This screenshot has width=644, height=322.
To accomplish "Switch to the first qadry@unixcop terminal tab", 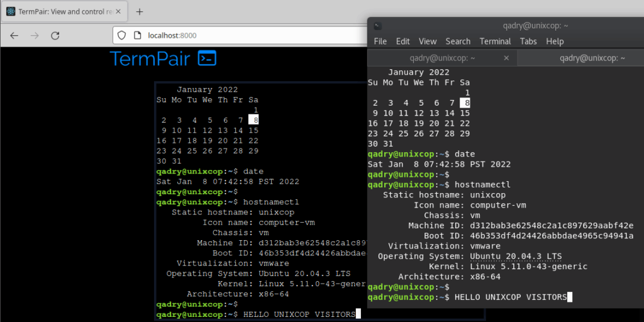I will click(442, 58).
